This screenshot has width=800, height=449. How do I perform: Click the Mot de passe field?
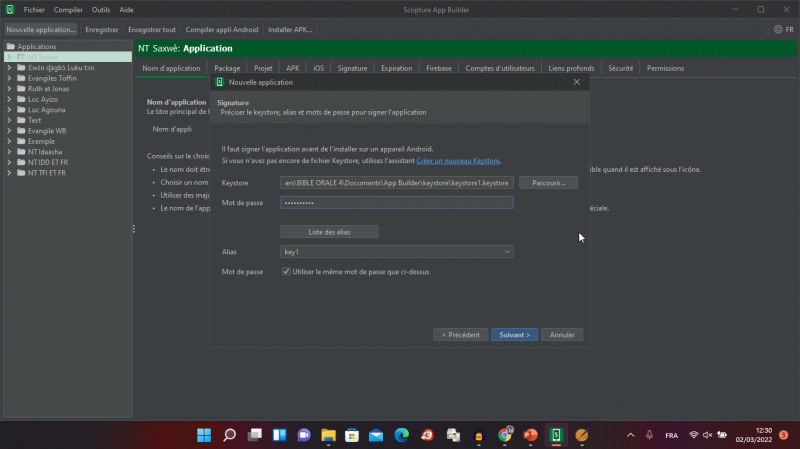pos(396,202)
